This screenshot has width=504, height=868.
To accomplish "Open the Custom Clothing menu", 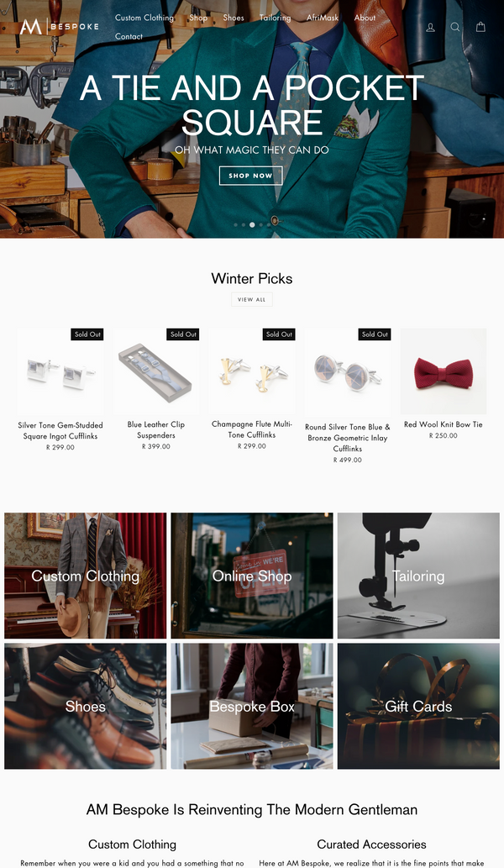I will [144, 18].
